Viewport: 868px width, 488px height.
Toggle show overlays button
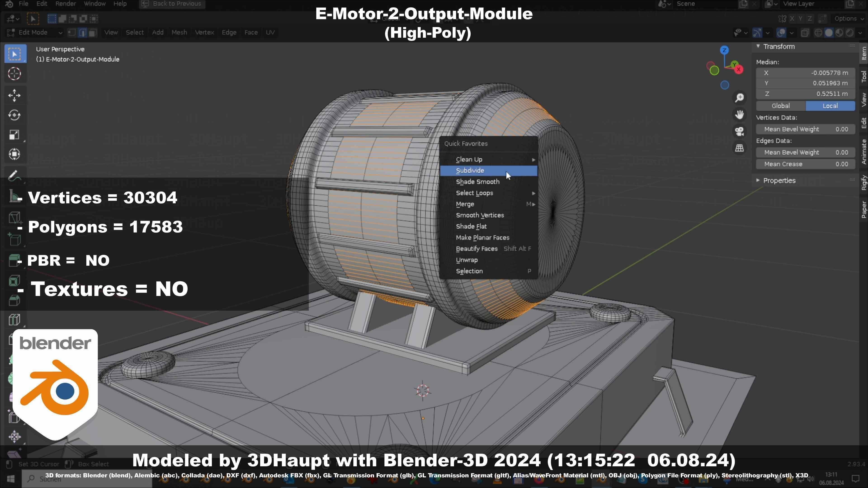pos(781,33)
